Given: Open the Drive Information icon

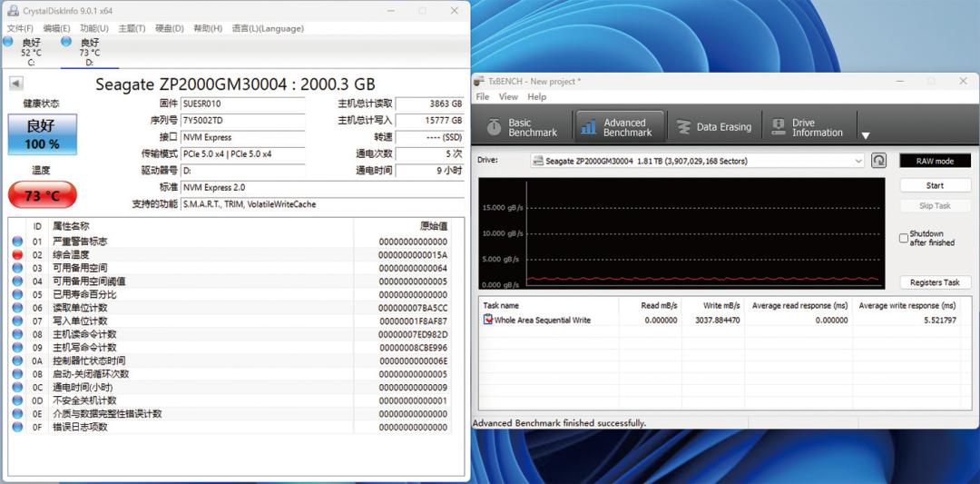Looking at the screenshot, I should (778, 128).
